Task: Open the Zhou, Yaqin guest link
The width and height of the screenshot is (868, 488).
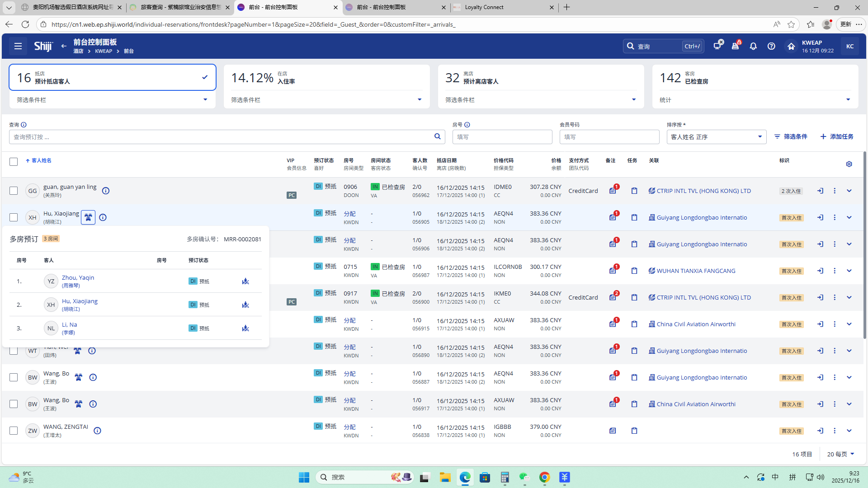Action: click(78, 278)
